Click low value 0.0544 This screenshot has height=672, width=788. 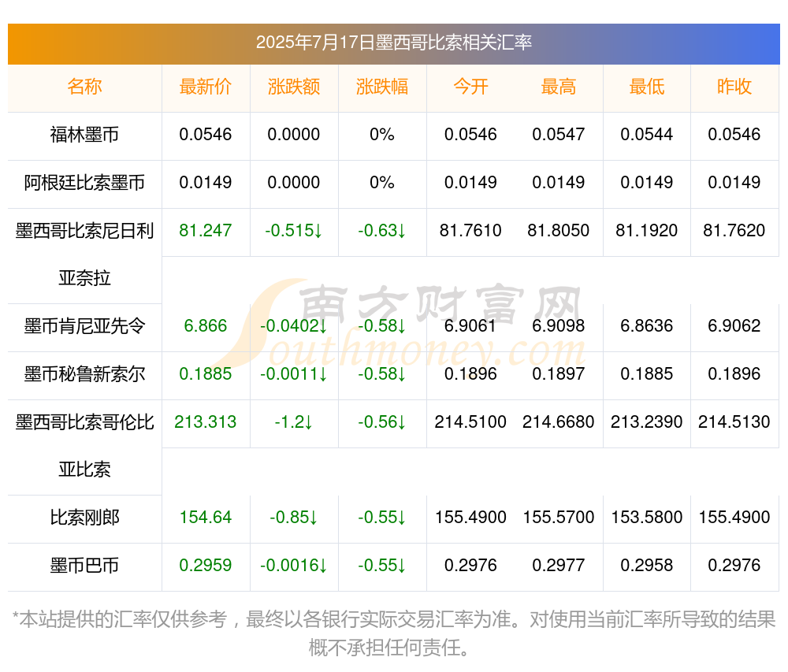(646, 135)
